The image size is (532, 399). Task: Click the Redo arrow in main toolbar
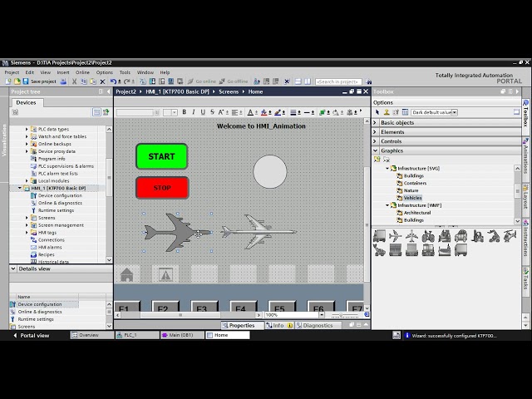pyautogui.click(x=127, y=81)
